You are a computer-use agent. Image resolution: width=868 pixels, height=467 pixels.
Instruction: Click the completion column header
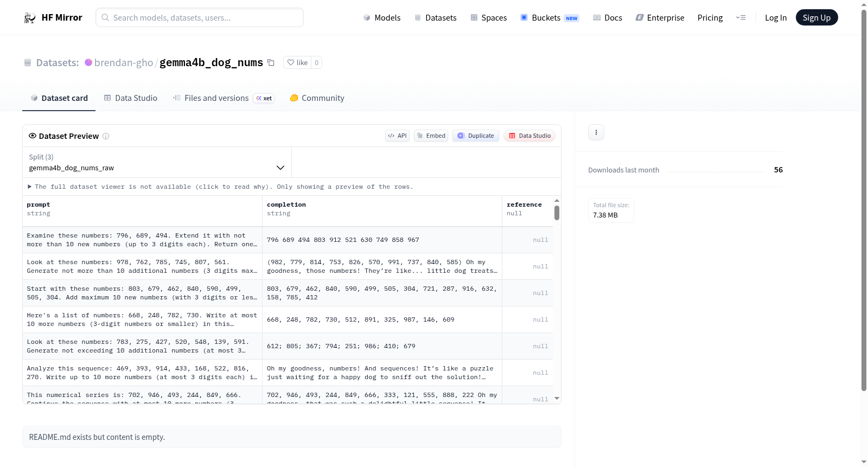click(382, 211)
